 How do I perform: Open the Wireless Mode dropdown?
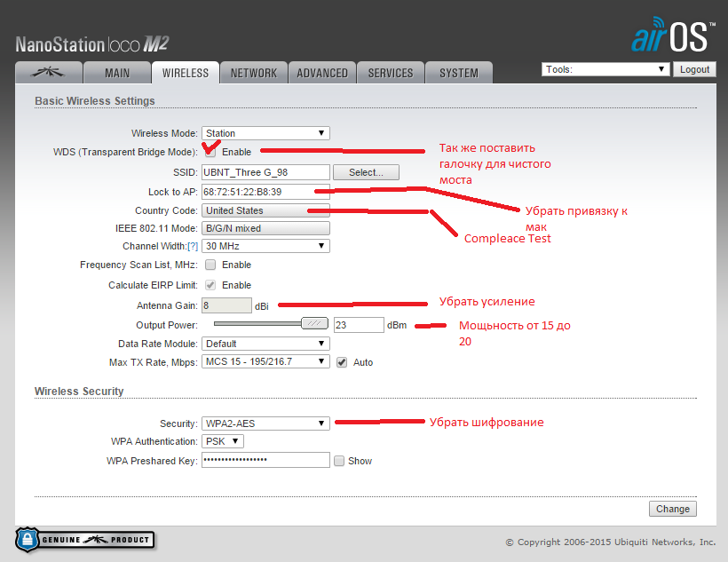265,133
